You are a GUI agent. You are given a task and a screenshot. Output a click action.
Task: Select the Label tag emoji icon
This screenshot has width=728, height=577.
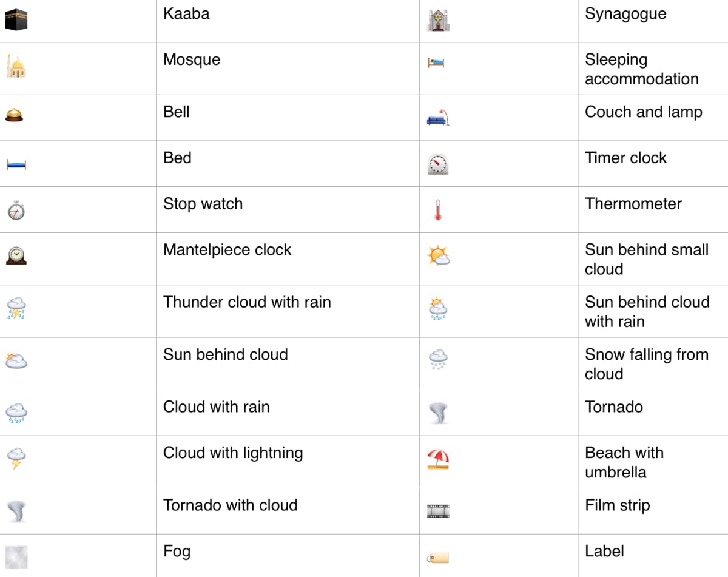point(438,557)
